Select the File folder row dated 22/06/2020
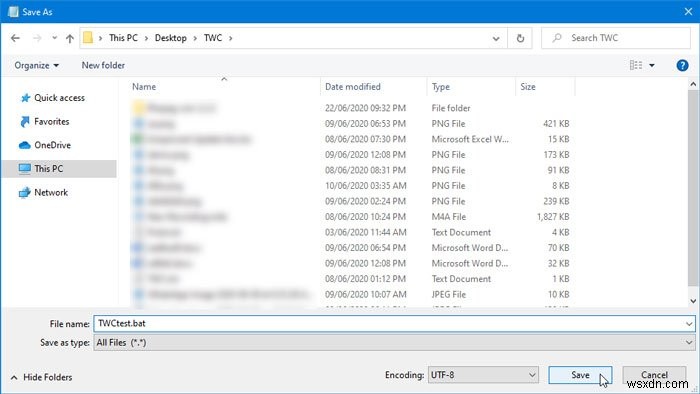Screen dimensions: 700x394 click(352, 108)
